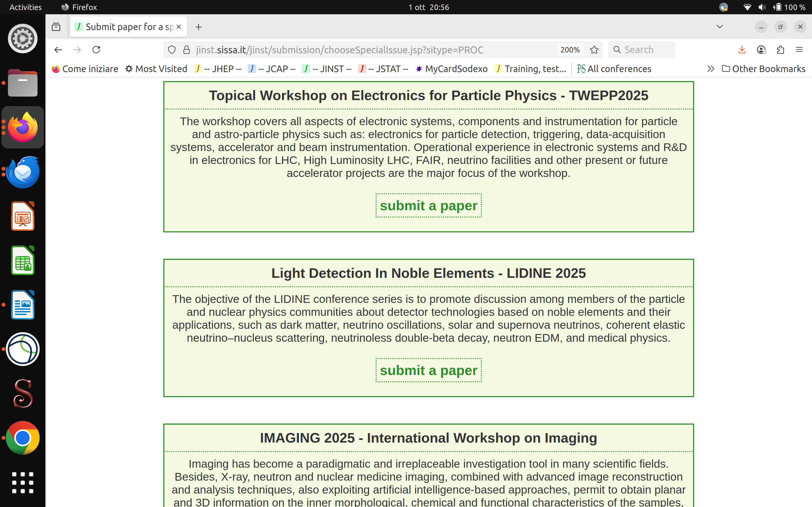
Task: Submit a paper for TWEPP2025
Action: 428,205
